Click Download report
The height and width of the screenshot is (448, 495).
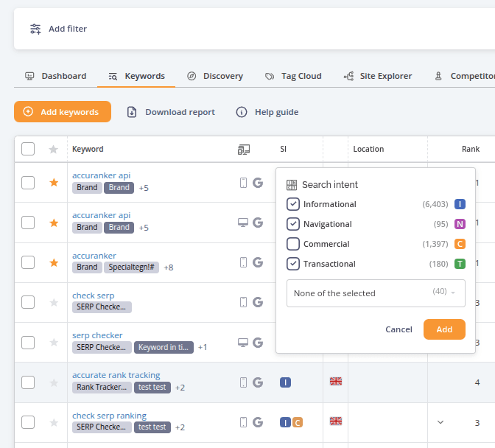[x=171, y=112]
